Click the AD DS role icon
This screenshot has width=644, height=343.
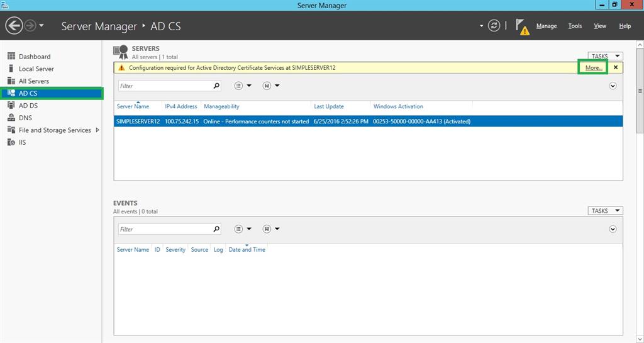tap(11, 106)
